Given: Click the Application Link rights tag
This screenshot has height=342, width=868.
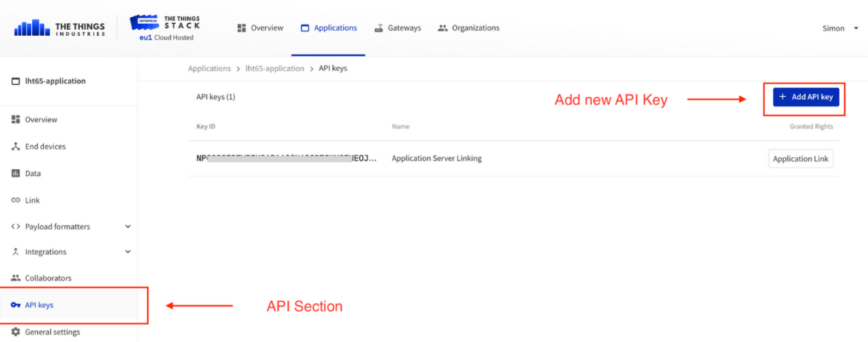Looking at the screenshot, I should point(800,159).
